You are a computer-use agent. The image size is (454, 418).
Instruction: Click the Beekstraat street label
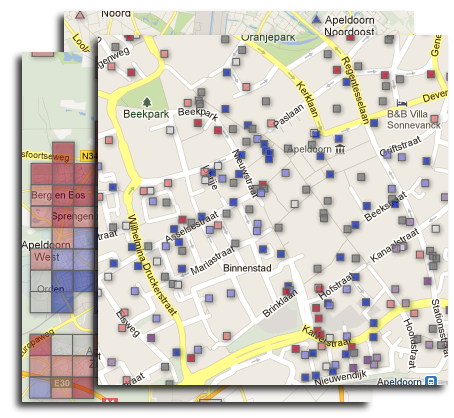386,206
